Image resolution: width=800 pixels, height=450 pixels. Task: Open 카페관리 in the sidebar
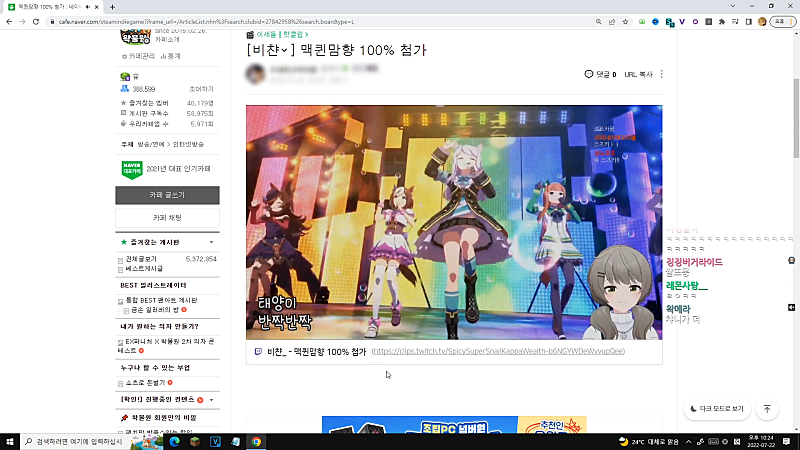(x=138, y=56)
